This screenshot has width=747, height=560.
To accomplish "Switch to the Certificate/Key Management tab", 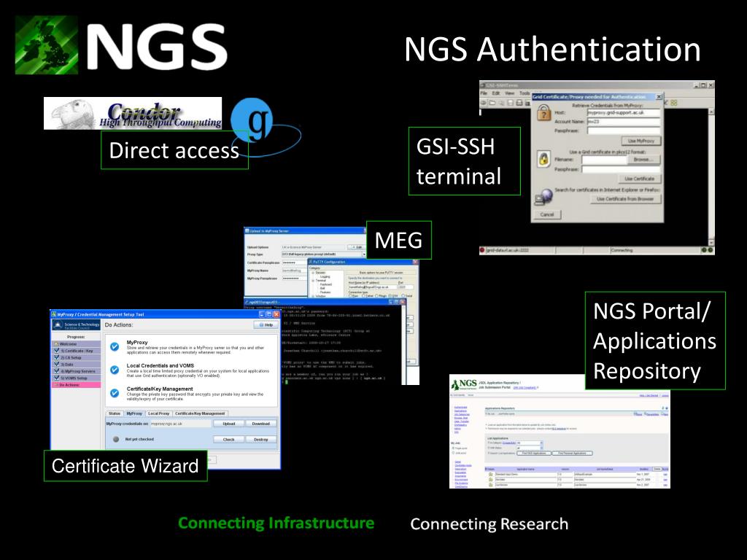I will point(200,413).
